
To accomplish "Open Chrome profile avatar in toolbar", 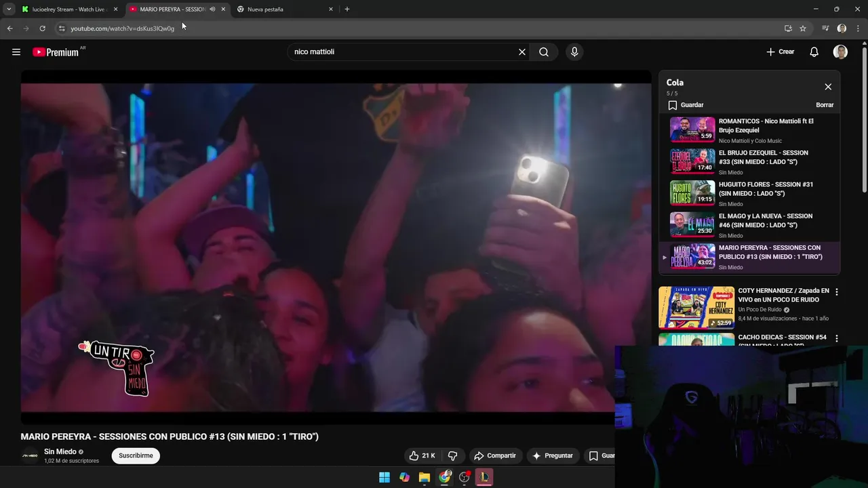I will [x=842, y=28].
